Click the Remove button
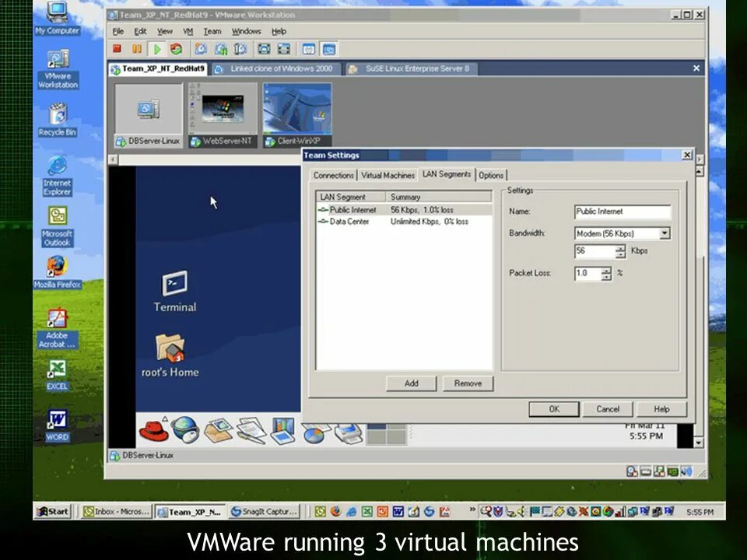This screenshot has width=747, height=560. click(468, 383)
